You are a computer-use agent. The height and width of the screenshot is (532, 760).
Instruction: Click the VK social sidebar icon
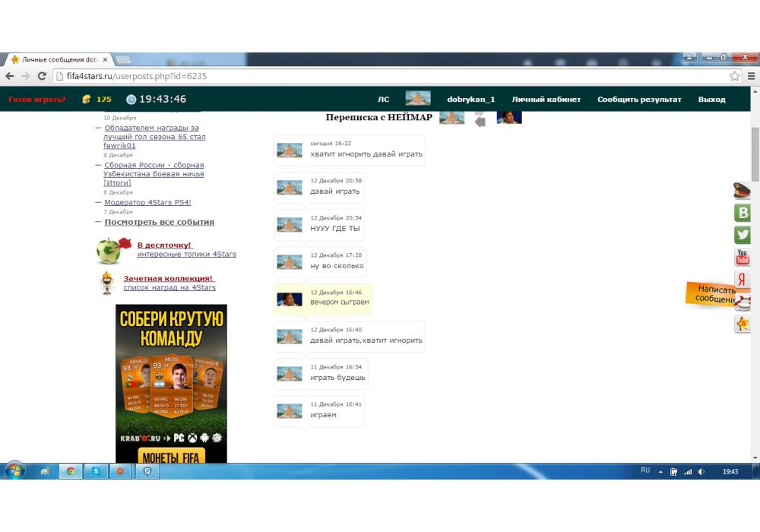point(743,213)
